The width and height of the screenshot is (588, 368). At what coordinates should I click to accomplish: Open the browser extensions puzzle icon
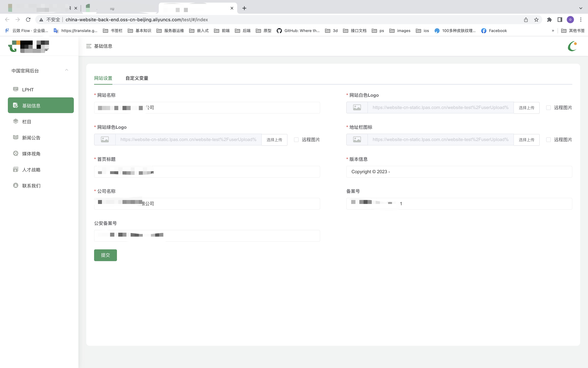[549, 20]
